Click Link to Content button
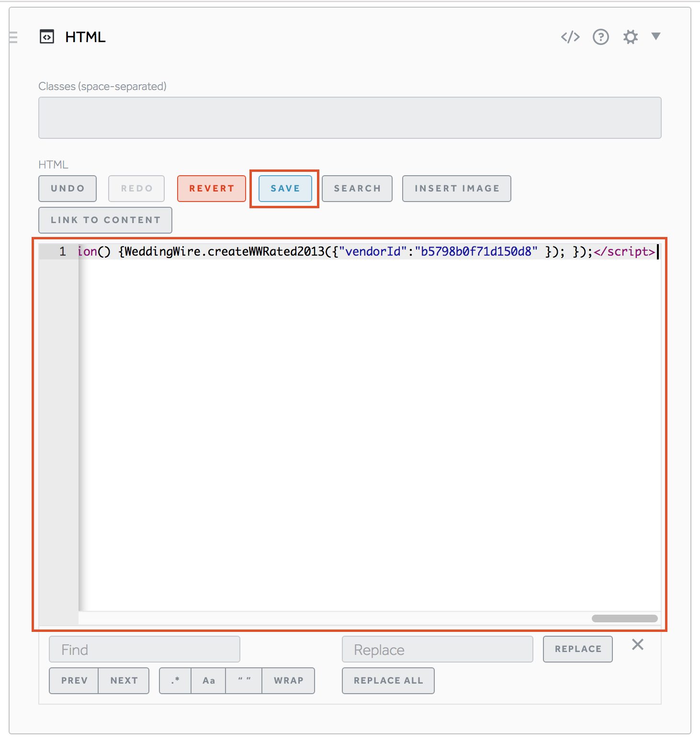This screenshot has width=700, height=742. coord(105,220)
